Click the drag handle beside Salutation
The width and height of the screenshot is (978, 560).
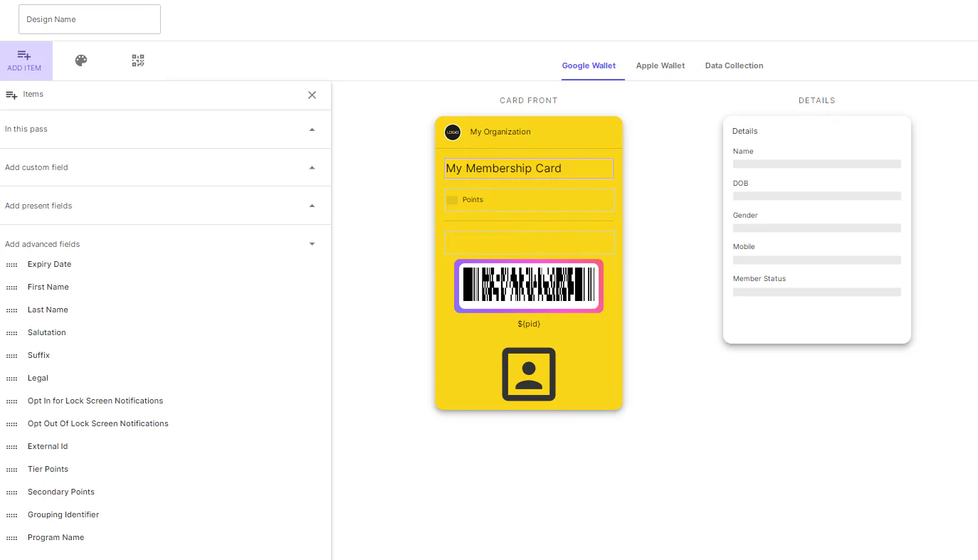[11, 333]
